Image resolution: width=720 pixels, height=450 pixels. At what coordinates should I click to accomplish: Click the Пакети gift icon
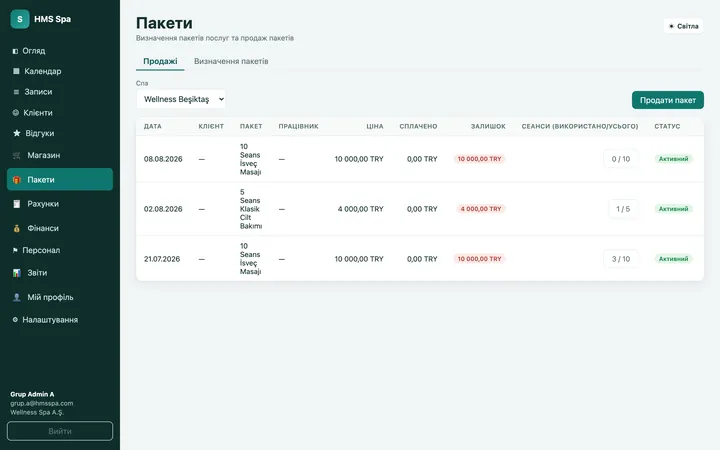pyautogui.click(x=17, y=180)
